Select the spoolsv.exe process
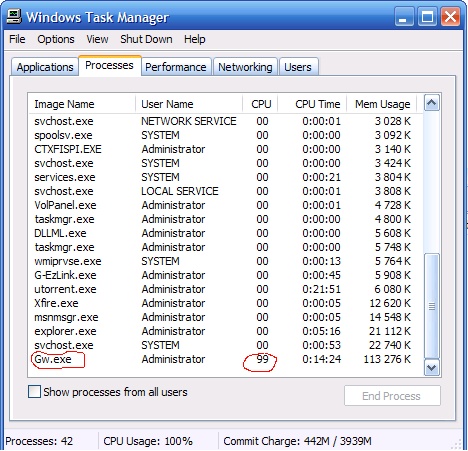This screenshot has height=451, width=468. (x=222, y=135)
